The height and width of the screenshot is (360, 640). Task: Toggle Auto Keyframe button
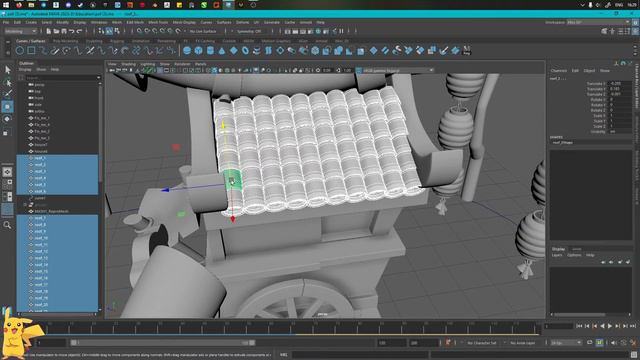click(448, 342)
